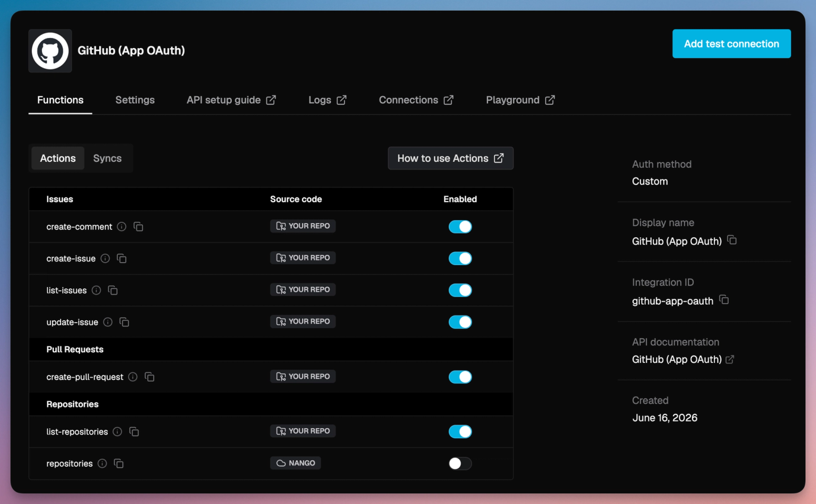Show info for update-issue action
The height and width of the screenshot is (504, 816).
click(108, 322)
